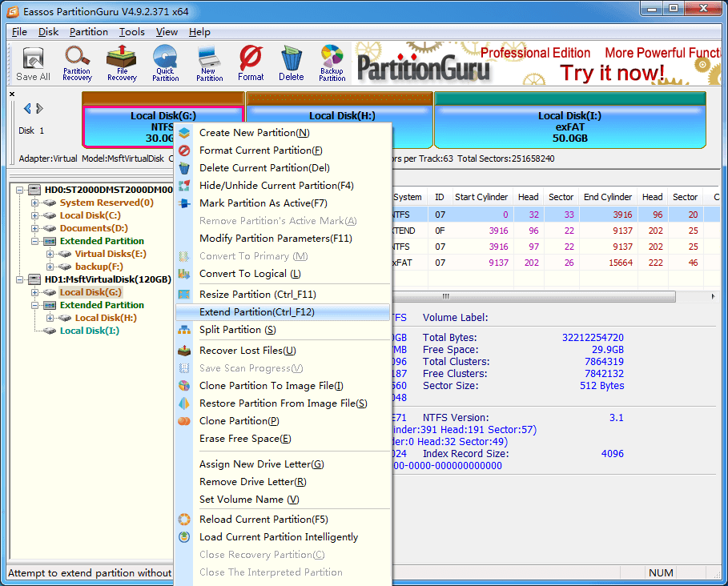Screen dimensions: 728x586
Task: Open the Disk menu
Action: pos(48,32)
